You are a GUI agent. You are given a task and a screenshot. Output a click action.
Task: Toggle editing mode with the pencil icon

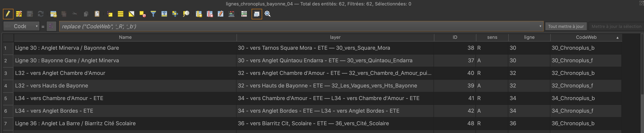pos(8,14)
